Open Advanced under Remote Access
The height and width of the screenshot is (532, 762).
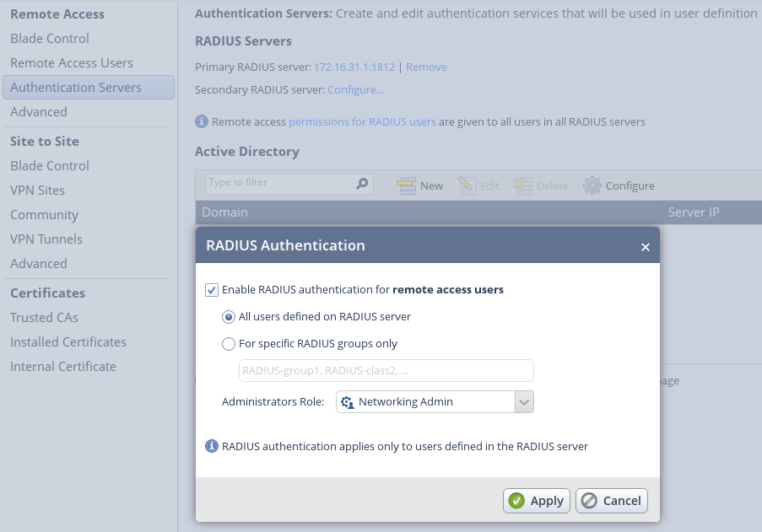click(x=39, y=111)
